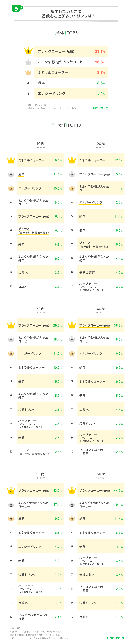Click the 集中したいときに title heading

[66, 14]
